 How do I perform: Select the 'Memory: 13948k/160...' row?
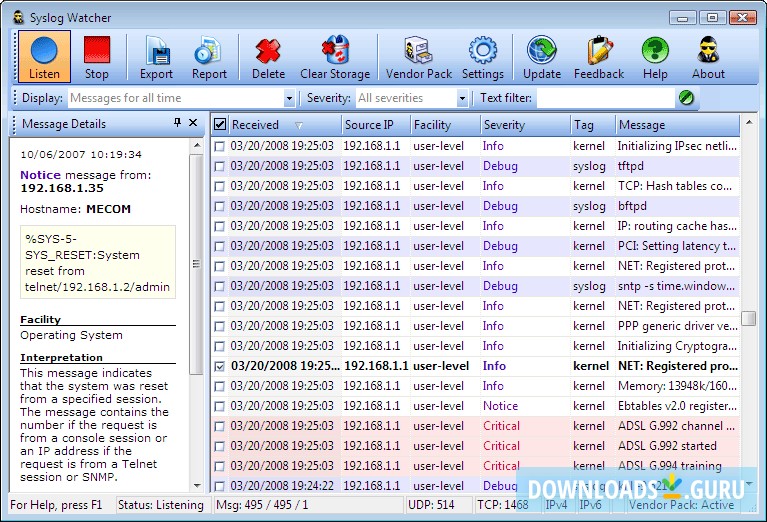tap(475, 386)
